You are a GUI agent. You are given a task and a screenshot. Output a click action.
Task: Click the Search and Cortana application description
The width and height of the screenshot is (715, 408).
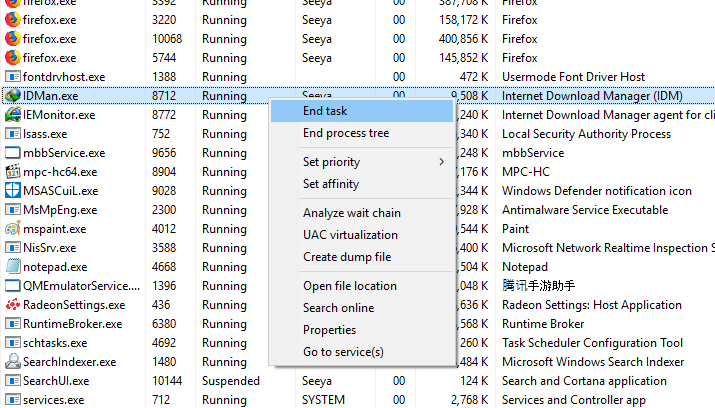584,381
